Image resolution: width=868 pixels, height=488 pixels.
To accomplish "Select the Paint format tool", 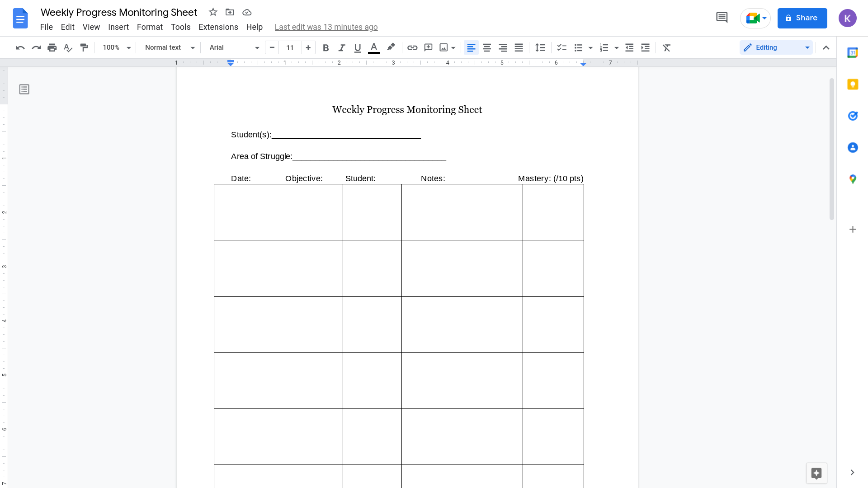I will 84,47.
